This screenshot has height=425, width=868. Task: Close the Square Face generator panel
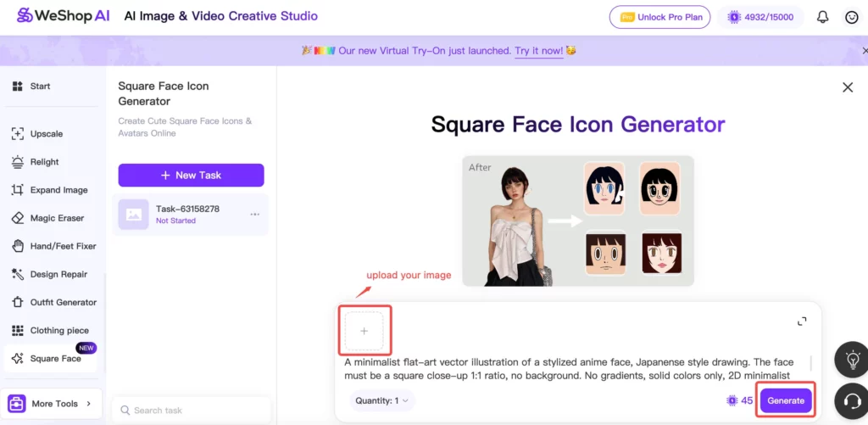pyautogui.click(x=848, y=87)
